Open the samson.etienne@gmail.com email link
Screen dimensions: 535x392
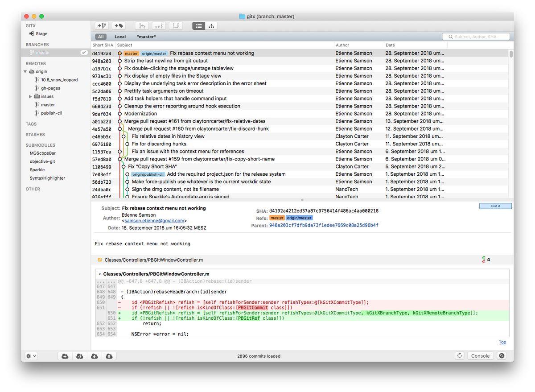154,221
